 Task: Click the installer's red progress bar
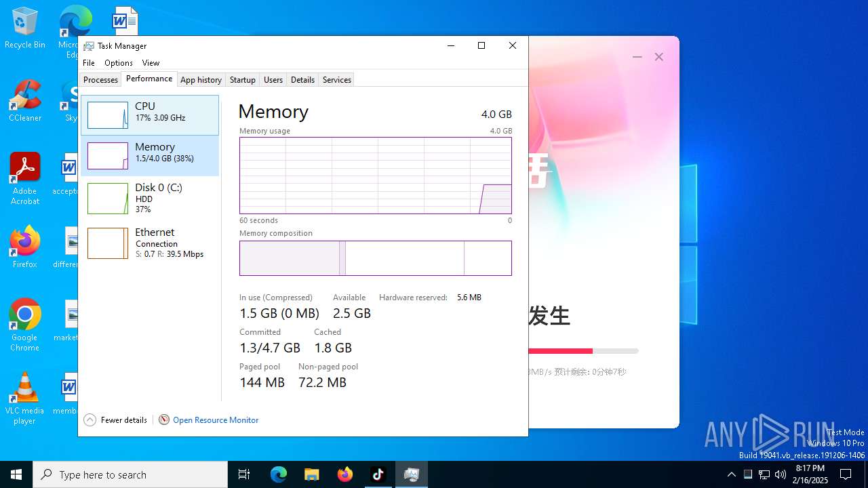[x=560, y=351]
